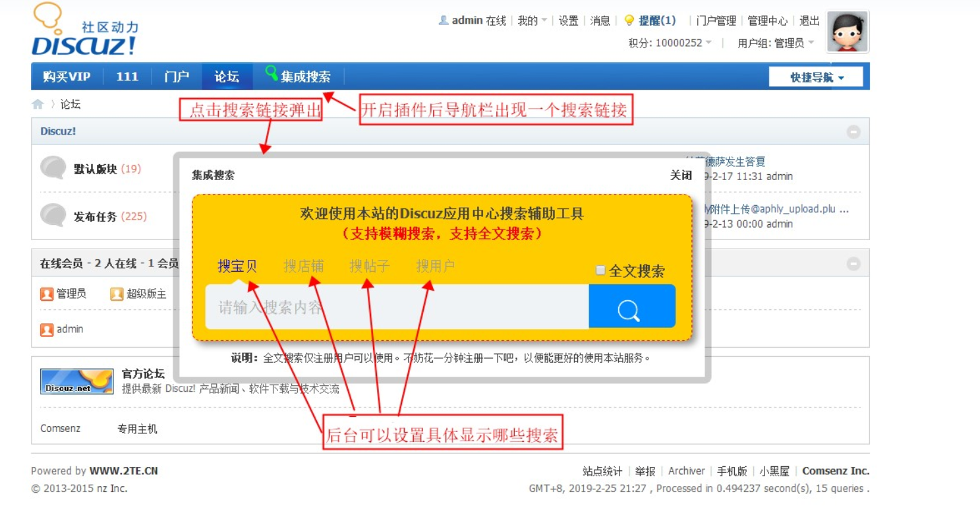980x527 pixels.
Task: Open 小黑屋 in the footer
Action: (x=774, y=471)
